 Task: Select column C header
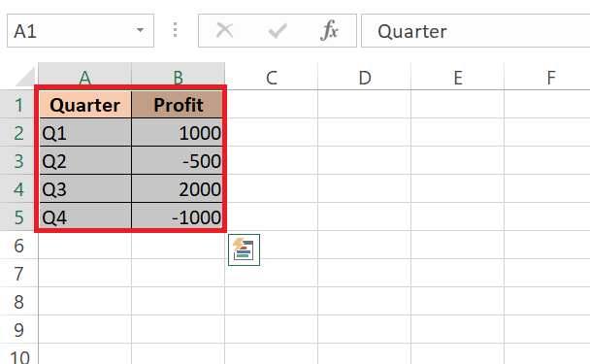272,77
